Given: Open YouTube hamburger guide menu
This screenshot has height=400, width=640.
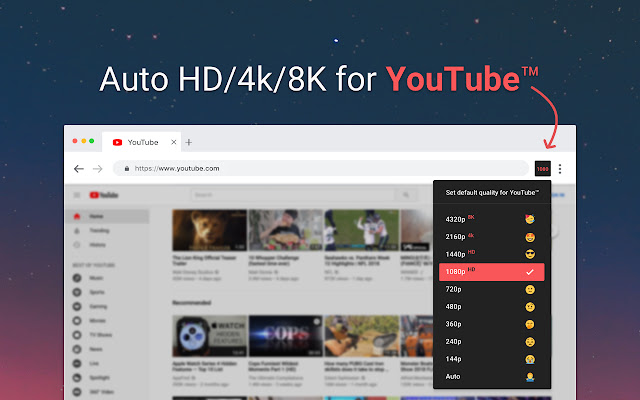Looking at the screenshot, I should click(76, 195).
